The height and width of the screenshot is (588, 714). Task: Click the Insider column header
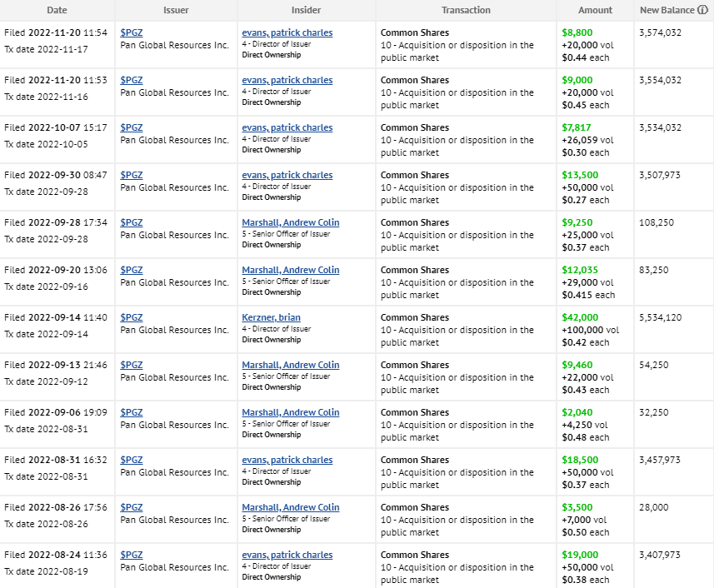306,10
